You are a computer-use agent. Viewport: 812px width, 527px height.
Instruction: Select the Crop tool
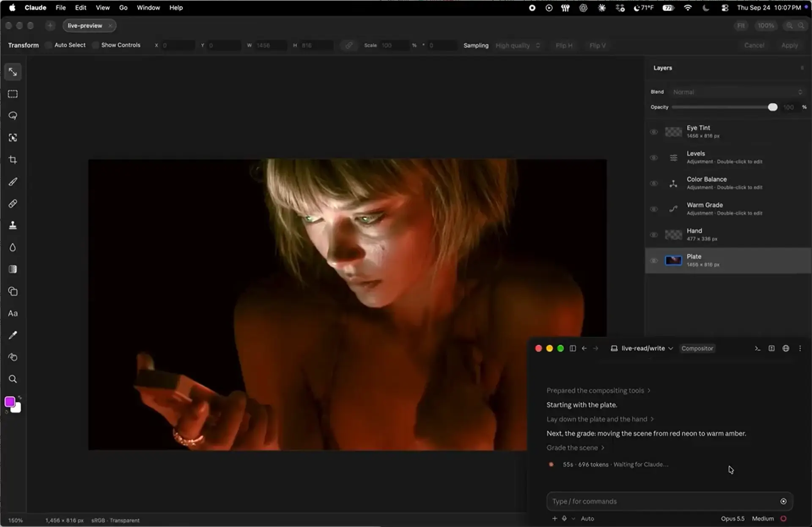coord(13,160)
